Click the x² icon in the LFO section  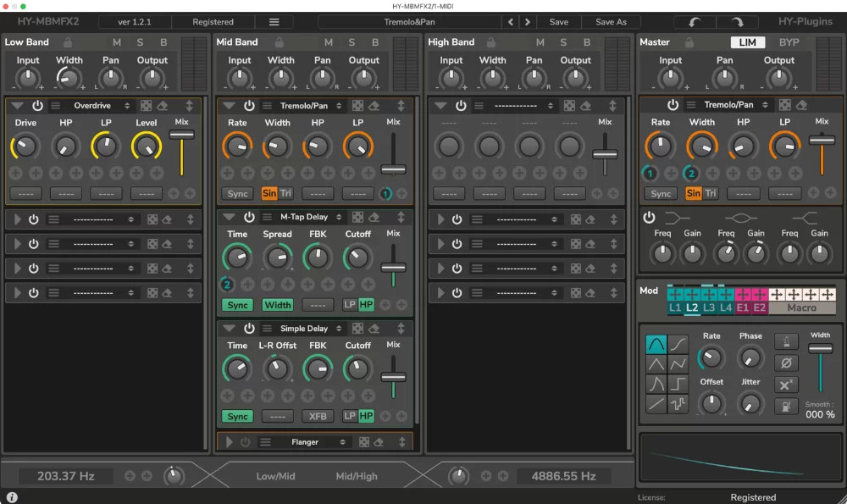click(787, 384)
